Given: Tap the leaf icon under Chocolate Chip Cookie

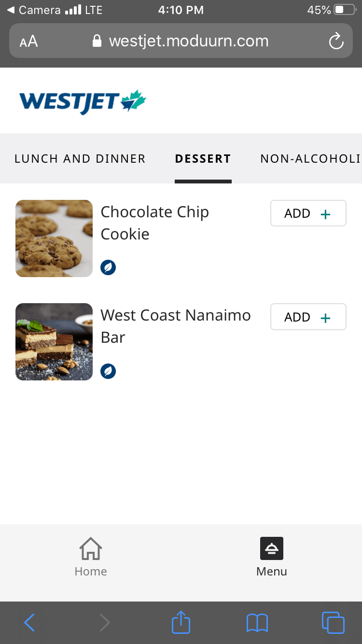Looking at the screenshot, I should click(x=108, y=267).
